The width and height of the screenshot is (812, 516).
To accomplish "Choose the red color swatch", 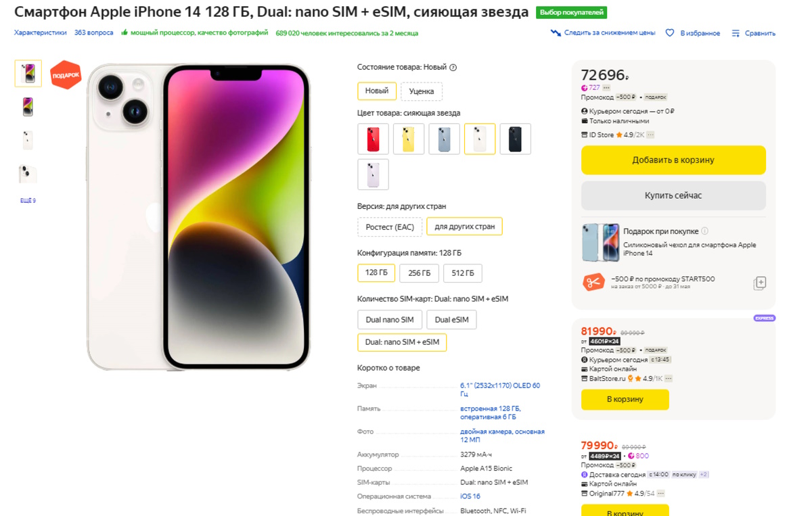I will click(x=373, y=139).
